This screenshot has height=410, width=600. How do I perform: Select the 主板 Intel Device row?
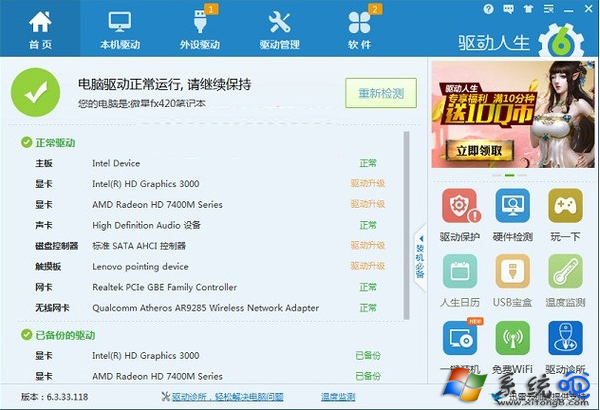[210, 163]
